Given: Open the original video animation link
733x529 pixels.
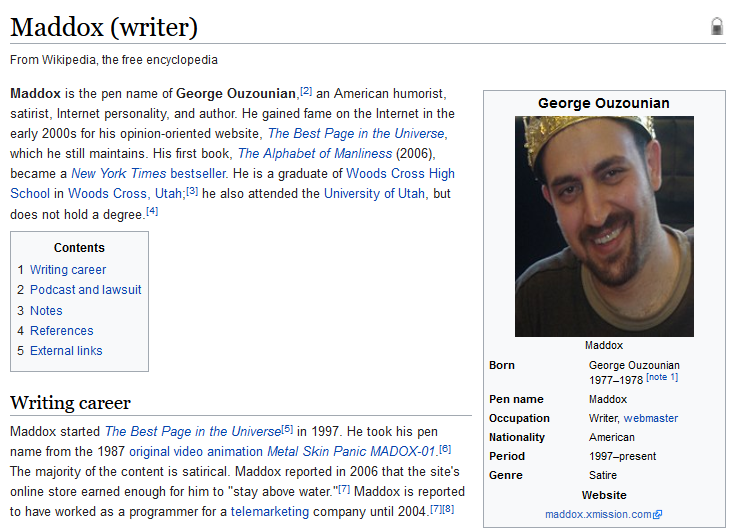Looking at the screenshot, I should coord(196,452).
